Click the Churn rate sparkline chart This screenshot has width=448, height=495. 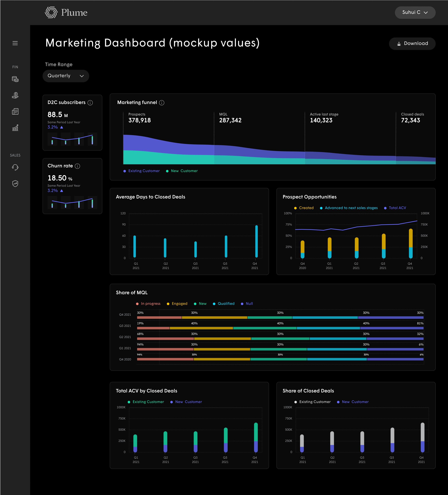pos(72,203)
